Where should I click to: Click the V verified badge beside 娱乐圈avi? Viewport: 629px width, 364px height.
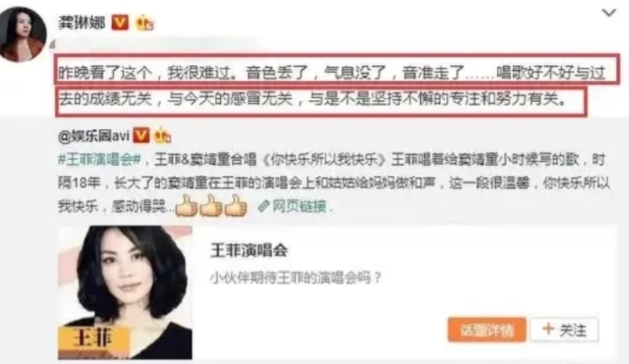[x=141, y=135]
